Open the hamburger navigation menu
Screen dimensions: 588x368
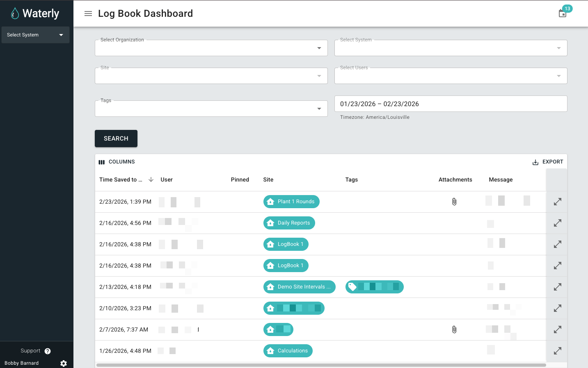coord(88,14)
